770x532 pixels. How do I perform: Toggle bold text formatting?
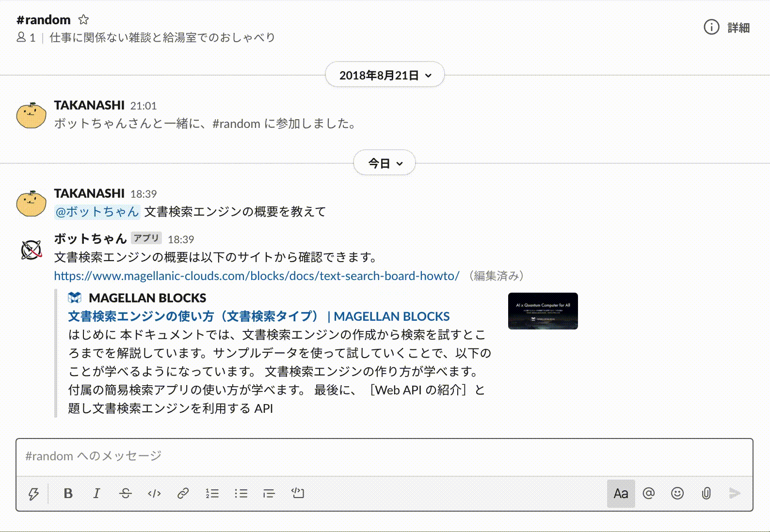click(x=68, y=493)
